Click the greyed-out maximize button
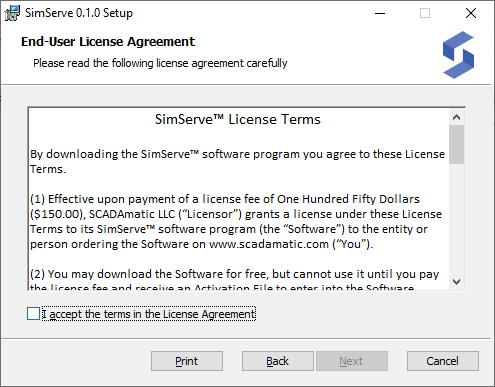This screenshot has width=495, height=387. 425,13
